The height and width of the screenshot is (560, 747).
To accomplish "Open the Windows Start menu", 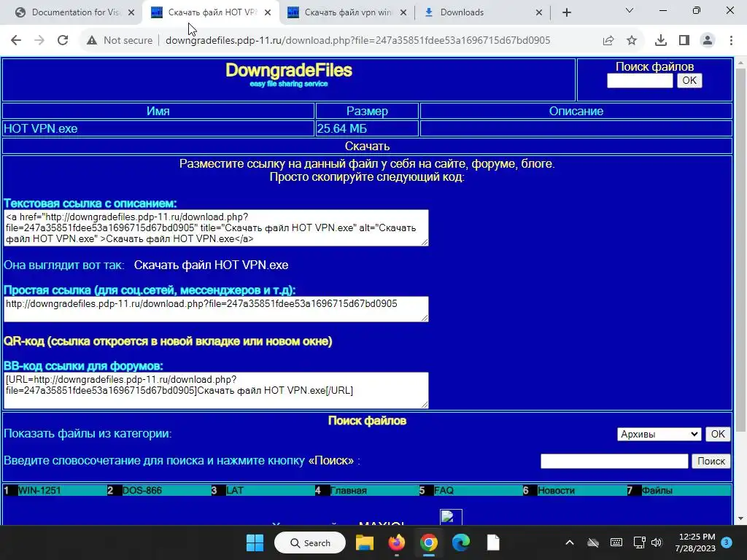I will (x=255, y=542).
